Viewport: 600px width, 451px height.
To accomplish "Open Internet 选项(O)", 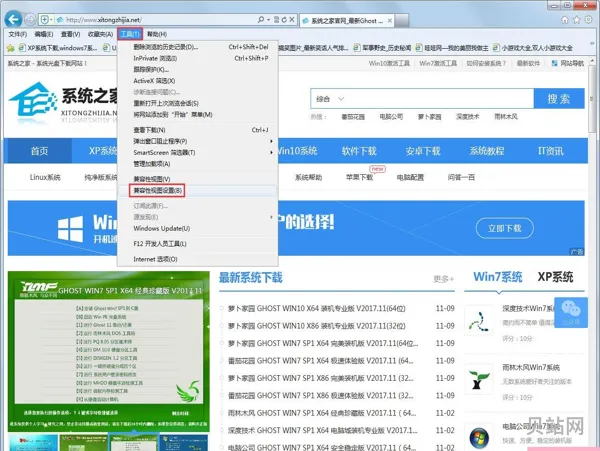I will click(197, 259).
